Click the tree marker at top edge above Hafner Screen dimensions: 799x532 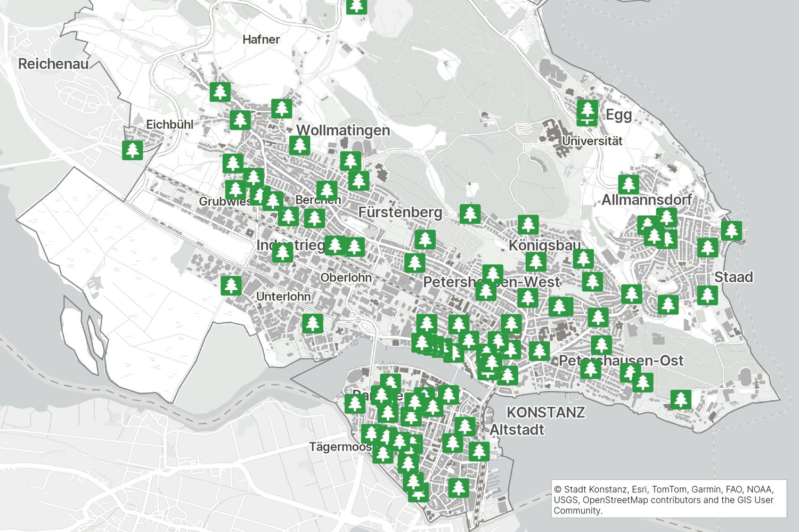point(356,6)
